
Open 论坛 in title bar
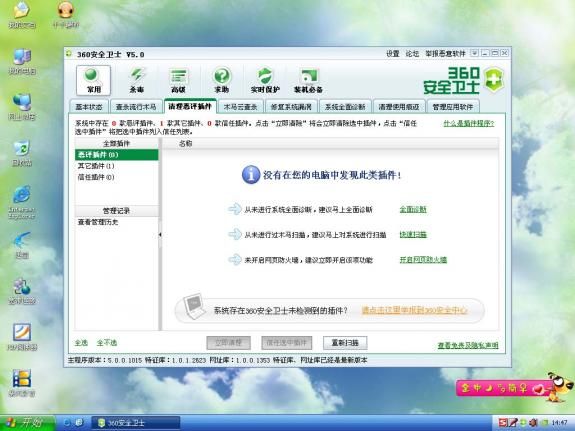412,54
